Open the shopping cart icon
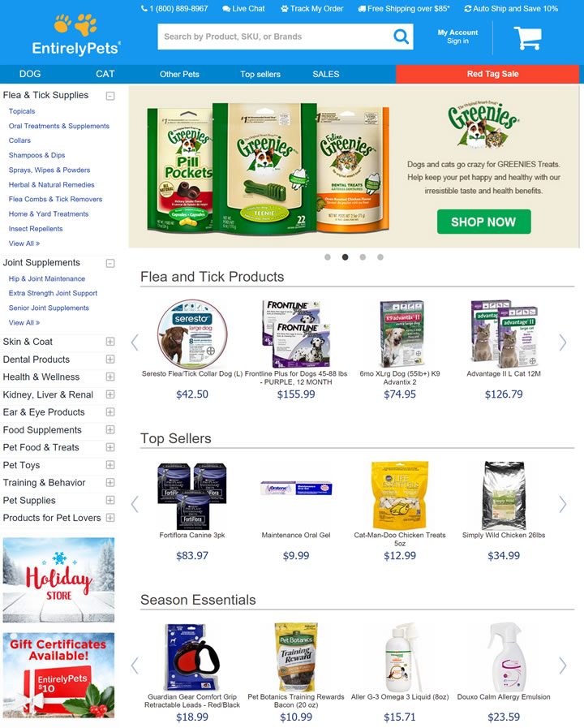584x728 pixels. point(527,38)
